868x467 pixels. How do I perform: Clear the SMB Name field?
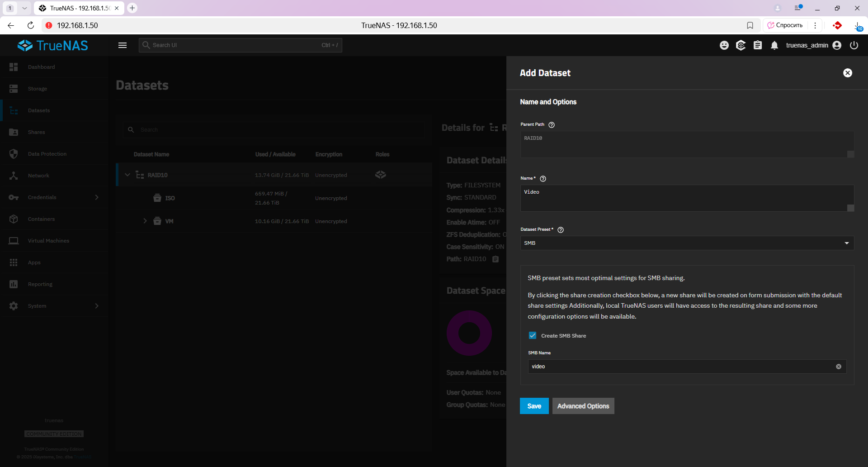839,367
